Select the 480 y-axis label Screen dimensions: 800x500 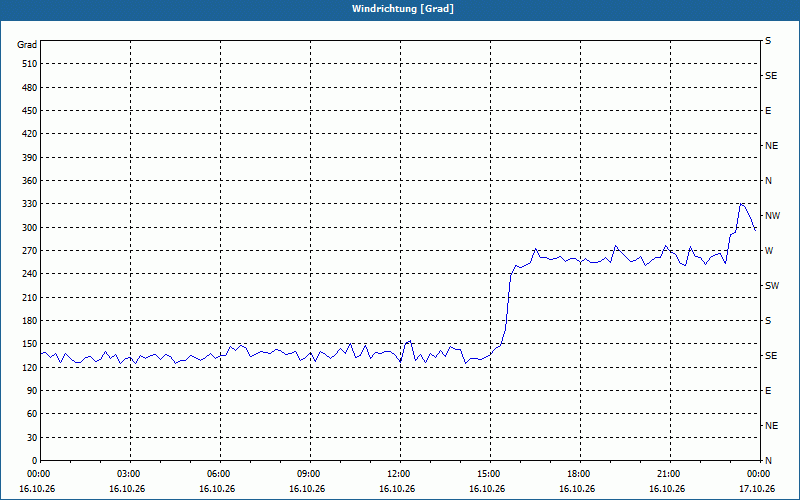point(30,88)
